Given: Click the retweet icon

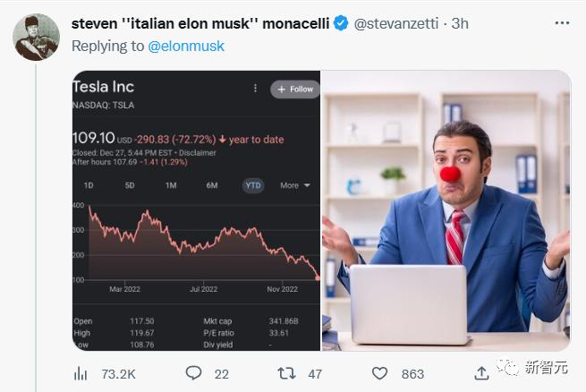Looking at the screenshot, I should coord(287,372).
